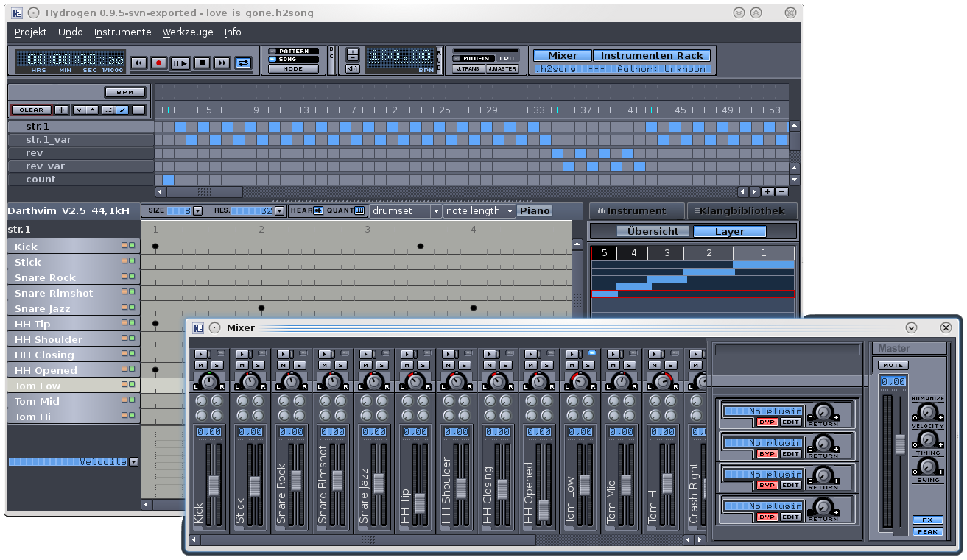This screenshot has width=967, height=560.
Task: Trigger the Kick sample with its play icon
Action: click(200, 354)
